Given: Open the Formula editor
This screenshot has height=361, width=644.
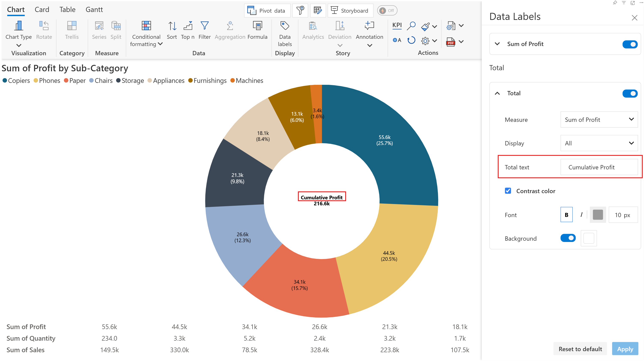Looking at the screenshot, I should 257,26.
